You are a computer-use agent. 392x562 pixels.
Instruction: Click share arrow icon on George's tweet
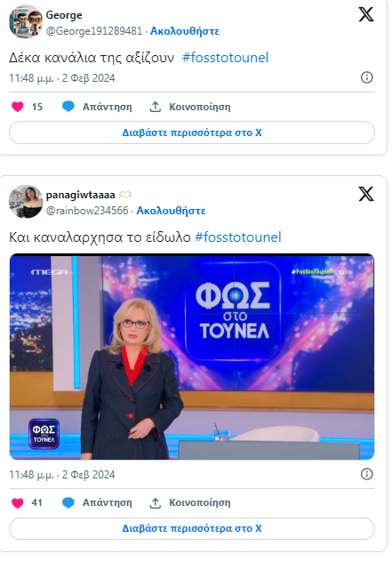(155, 107)
